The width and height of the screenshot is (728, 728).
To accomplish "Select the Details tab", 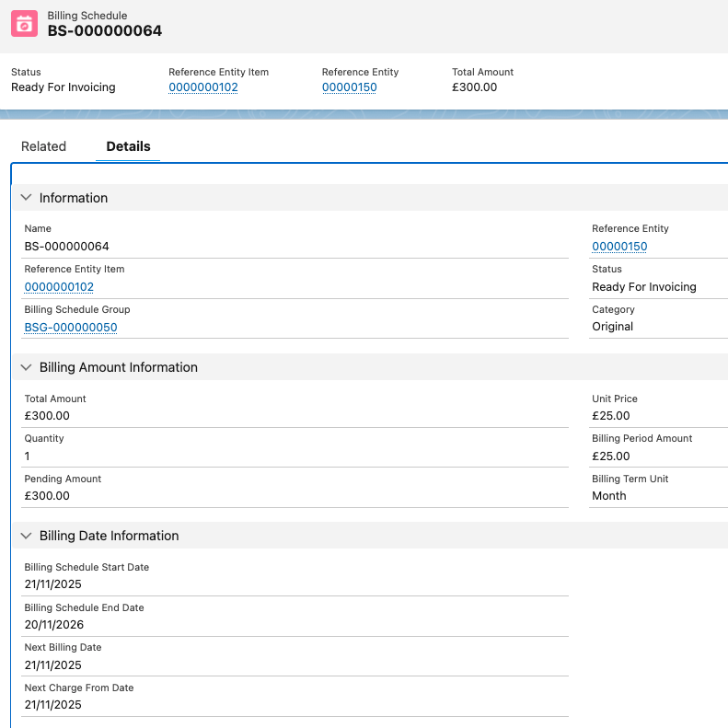I will click(x=128, y=146).
